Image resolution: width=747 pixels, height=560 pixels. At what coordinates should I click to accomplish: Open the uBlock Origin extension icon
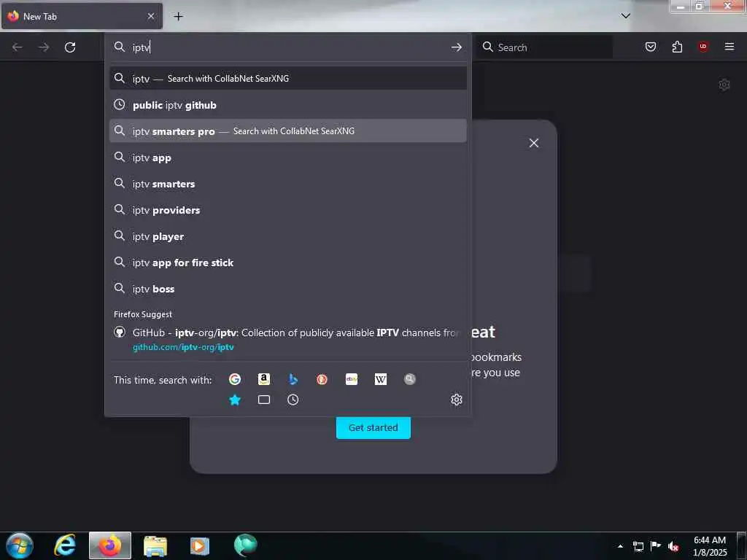703,47
